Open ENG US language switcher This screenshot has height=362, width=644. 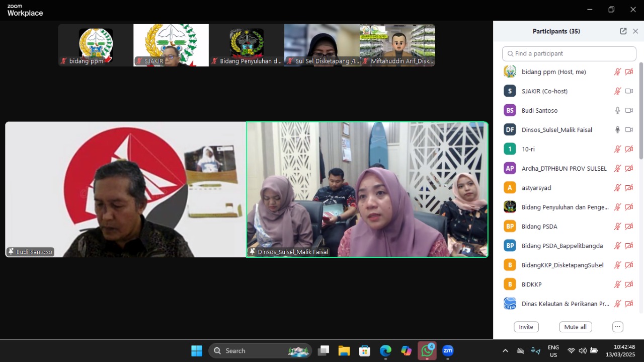click(553, 351)
